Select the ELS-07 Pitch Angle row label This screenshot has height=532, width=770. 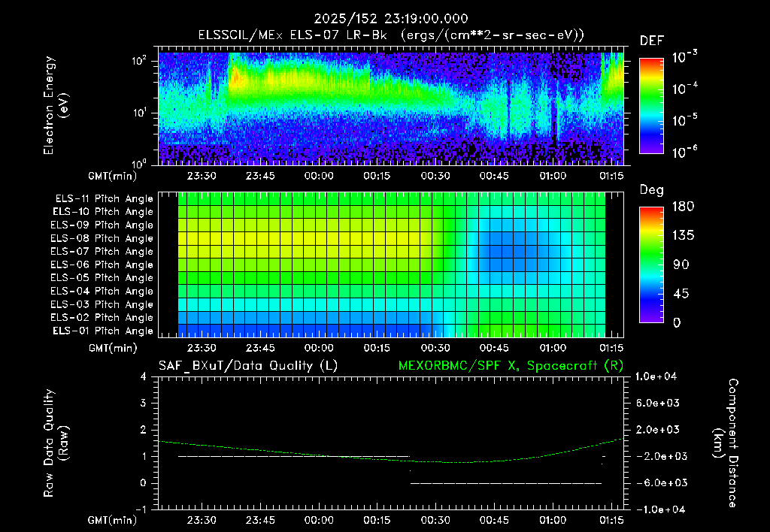[102, 251]
